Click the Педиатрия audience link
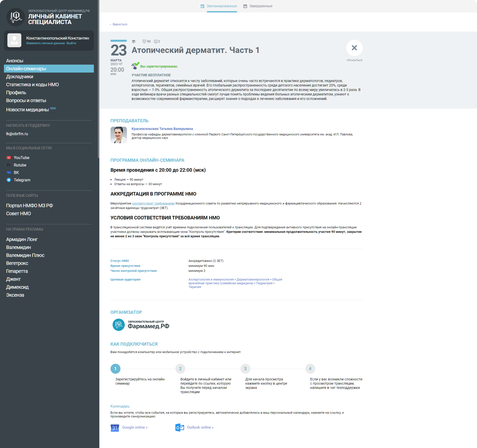 pos(264,283)
